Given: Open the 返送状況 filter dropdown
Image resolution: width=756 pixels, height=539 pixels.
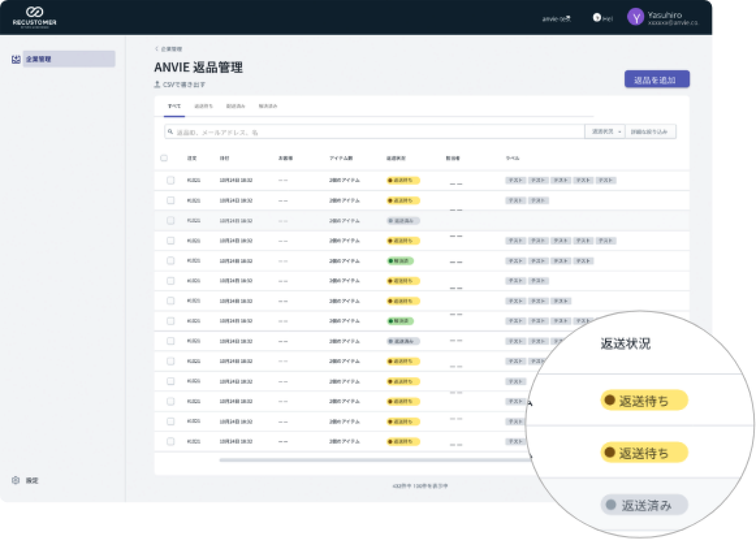Looking at the screenshot, I should click(605, 132).
